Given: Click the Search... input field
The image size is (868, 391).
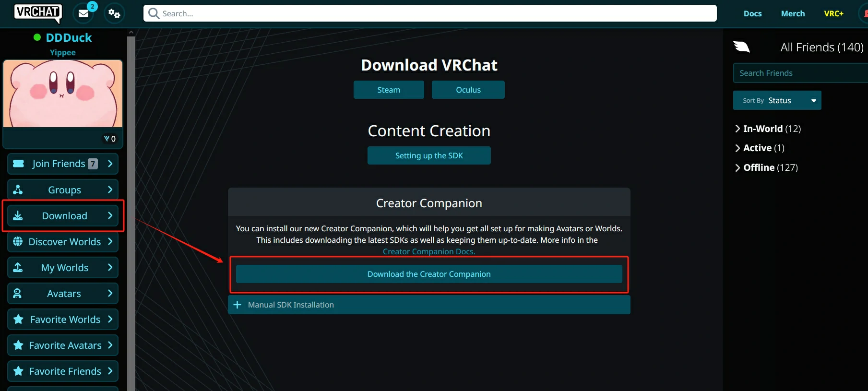Looking at the screenshot, I should pos(430,13).
